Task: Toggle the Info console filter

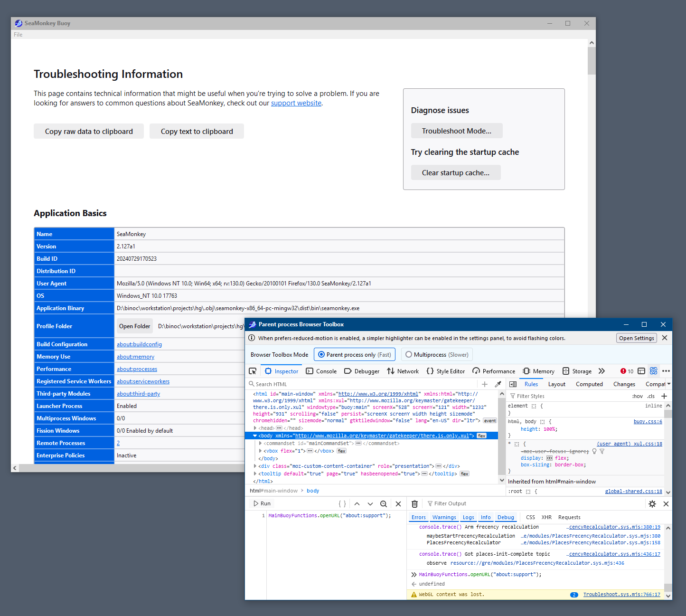Action: pyautogui.click(x=486, y=517)
